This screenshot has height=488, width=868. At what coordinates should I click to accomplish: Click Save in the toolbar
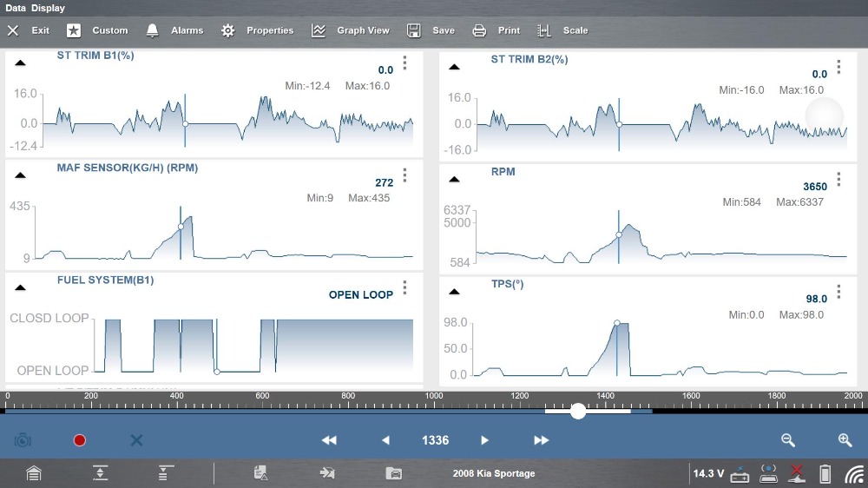tap(431, 30)
